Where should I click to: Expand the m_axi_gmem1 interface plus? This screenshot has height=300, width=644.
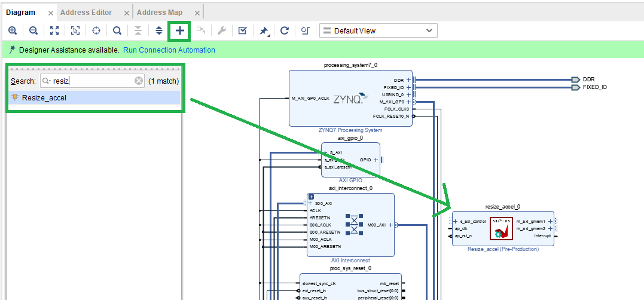[x=550, y=221]
